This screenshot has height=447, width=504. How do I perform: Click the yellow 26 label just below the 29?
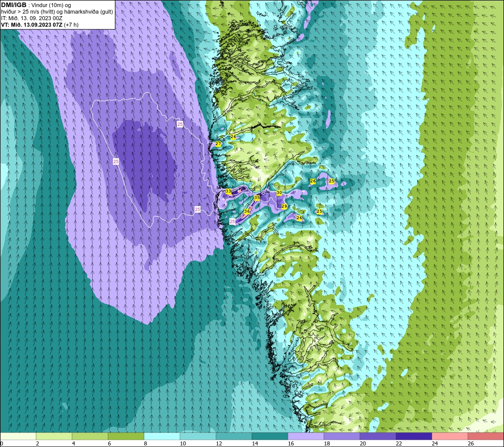(299, 218)
